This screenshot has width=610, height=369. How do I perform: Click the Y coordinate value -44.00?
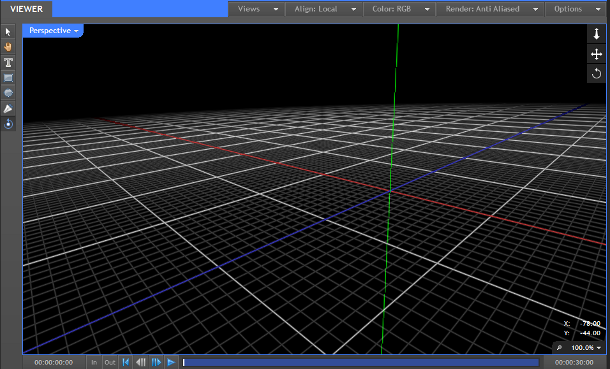[590, 333]
